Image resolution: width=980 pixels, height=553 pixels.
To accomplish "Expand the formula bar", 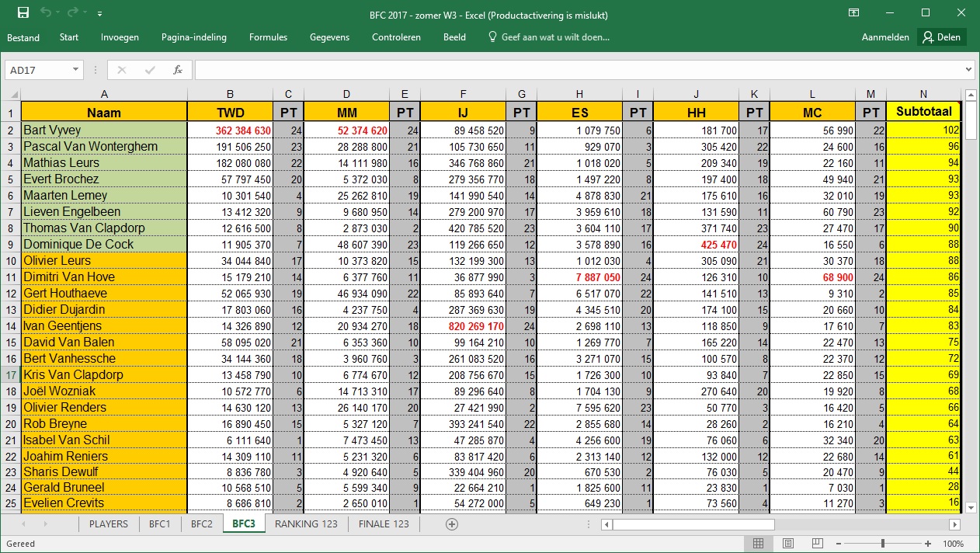I will coord(968,70).
